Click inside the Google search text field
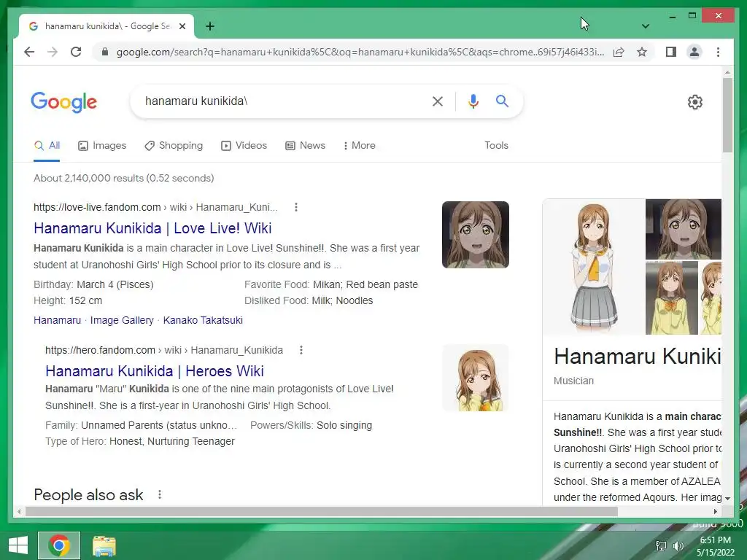Viewport: 747px width, 560px height. pyautogui.click(x=281, y=101)
